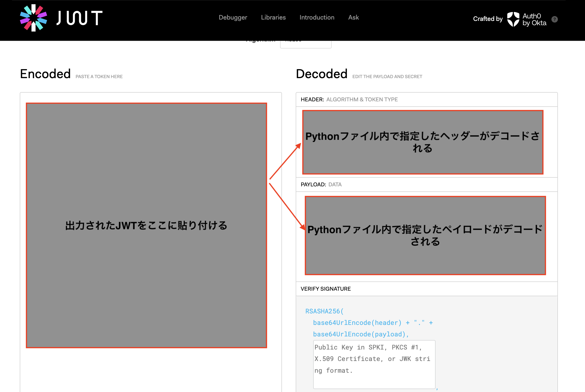Click the Crafted by Auth0 link
The height and width of the screenshot is (392, 585).
(487, 19)
